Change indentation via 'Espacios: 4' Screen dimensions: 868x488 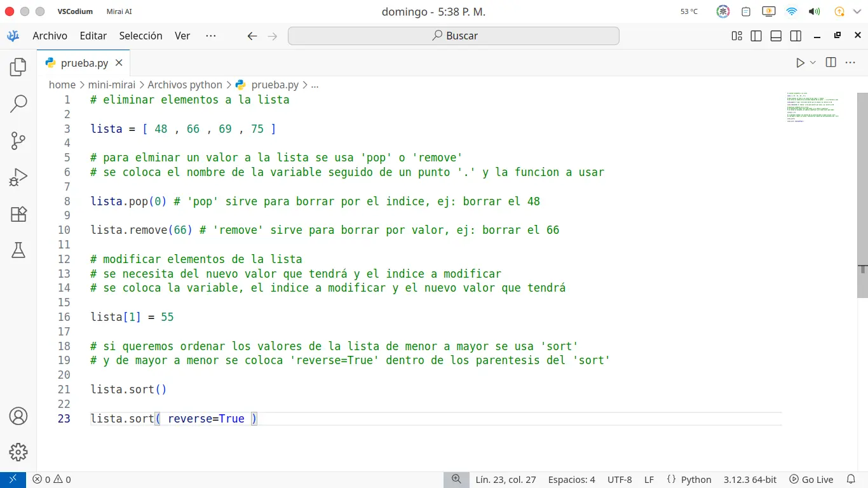tap(572, 480)
